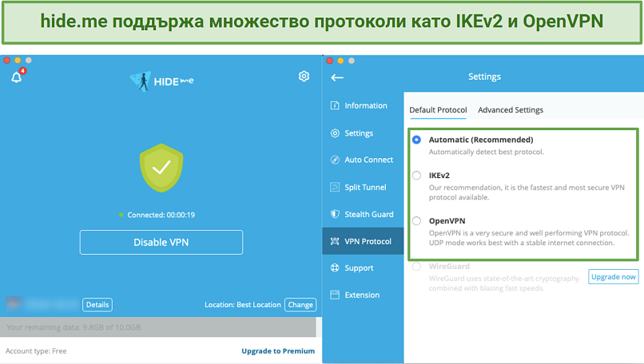Open the Split Tunnel menu item
644x364 pixels.
tap(363, 187)
